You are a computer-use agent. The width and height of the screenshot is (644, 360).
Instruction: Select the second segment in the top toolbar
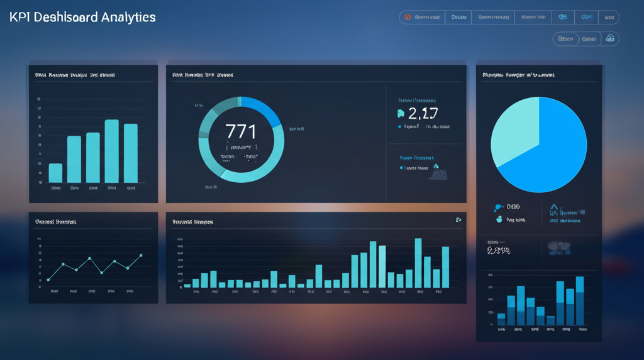(458, 18)
